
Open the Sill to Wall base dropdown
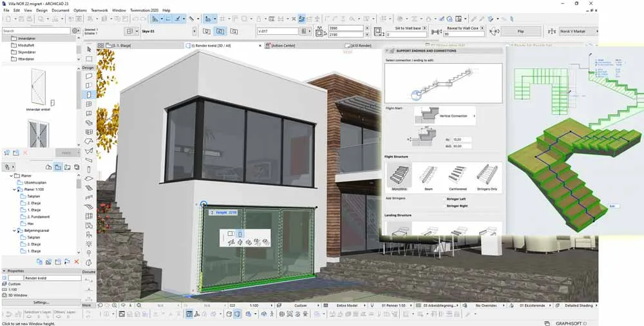click(424, 28)
